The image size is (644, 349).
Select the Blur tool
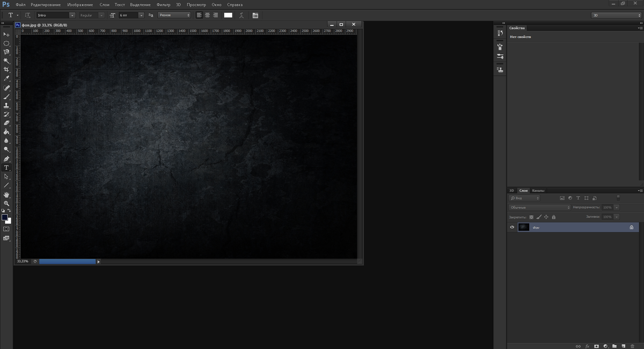(x=6, y=141)
